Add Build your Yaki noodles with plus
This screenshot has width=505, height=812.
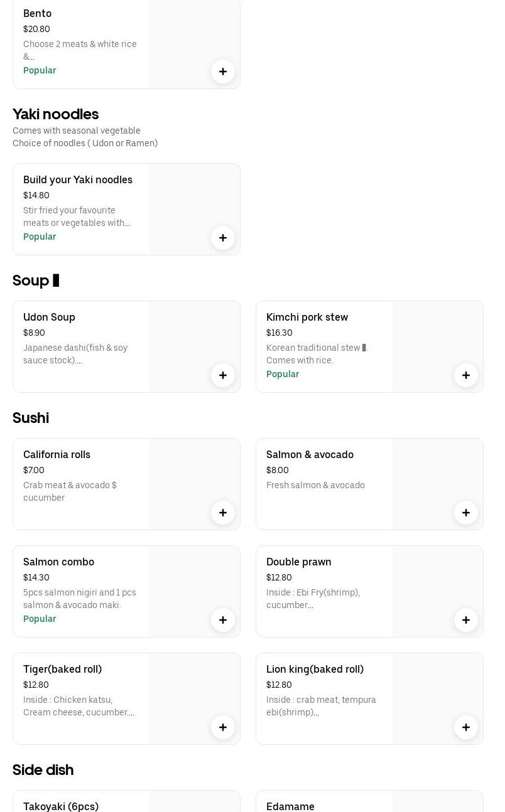223,238
